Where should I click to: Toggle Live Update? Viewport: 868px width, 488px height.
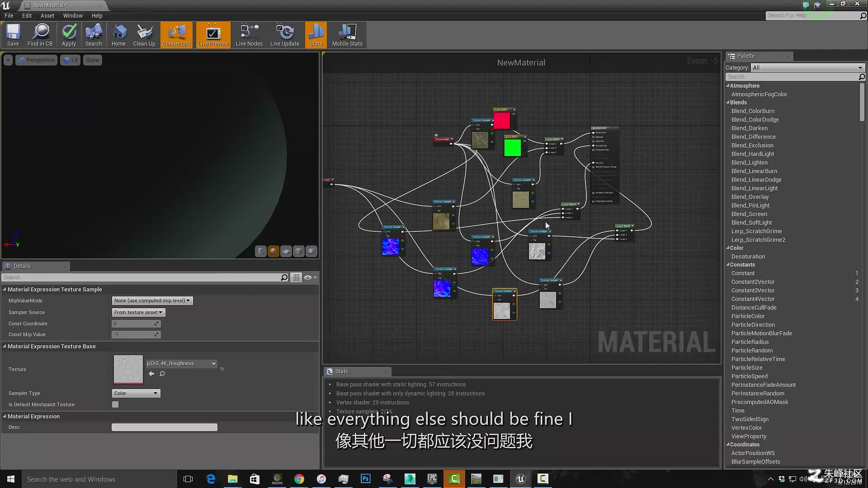[x=285, y=35]
